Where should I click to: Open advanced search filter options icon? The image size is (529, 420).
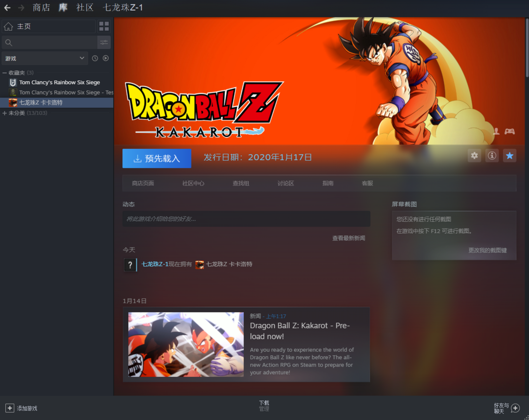104,43
